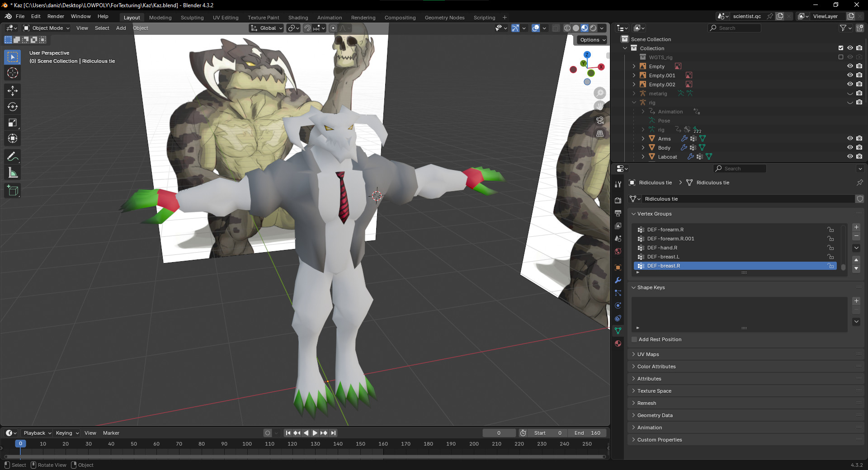Image resolution: width=868 pixels, height=470 pixels.
Task: Select the Cursor tool in toolbar
Action: (x=13, y=73)
